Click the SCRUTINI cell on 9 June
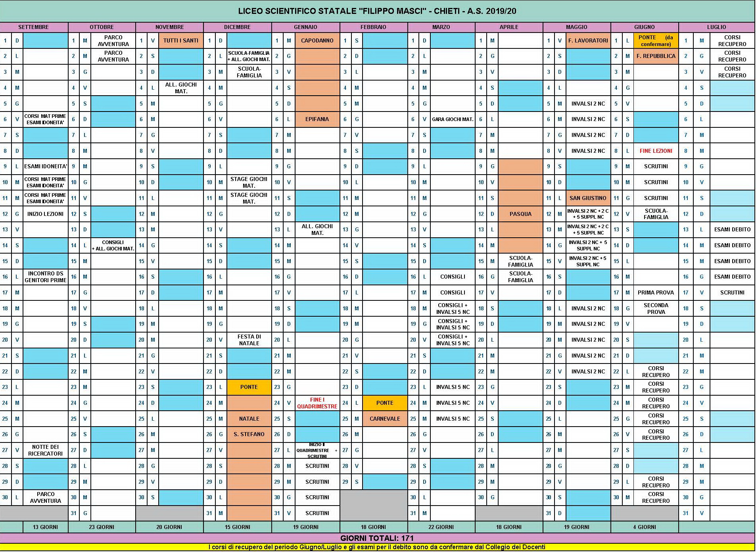 (x=656, y=166)
